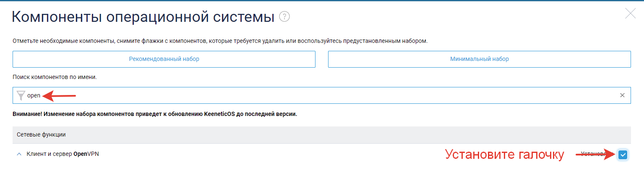Click the red Установите галочку annotation
This screenshot has width=644, height=171.
click(504, 155)
